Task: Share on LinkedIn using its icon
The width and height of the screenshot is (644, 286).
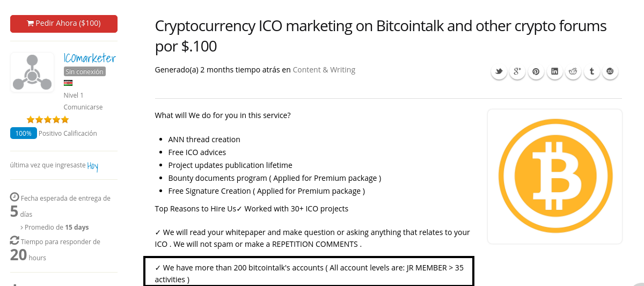Action: [554, 71]
